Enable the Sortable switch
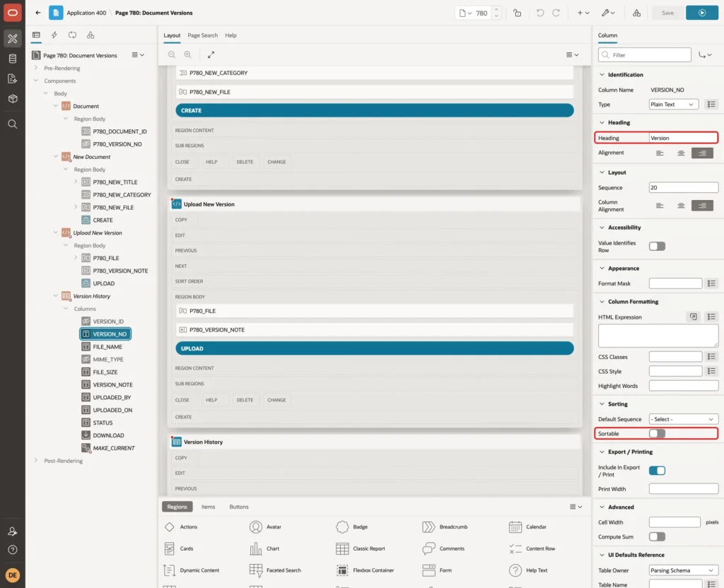The width and height of the screenshot is (724, 588). 657,433
